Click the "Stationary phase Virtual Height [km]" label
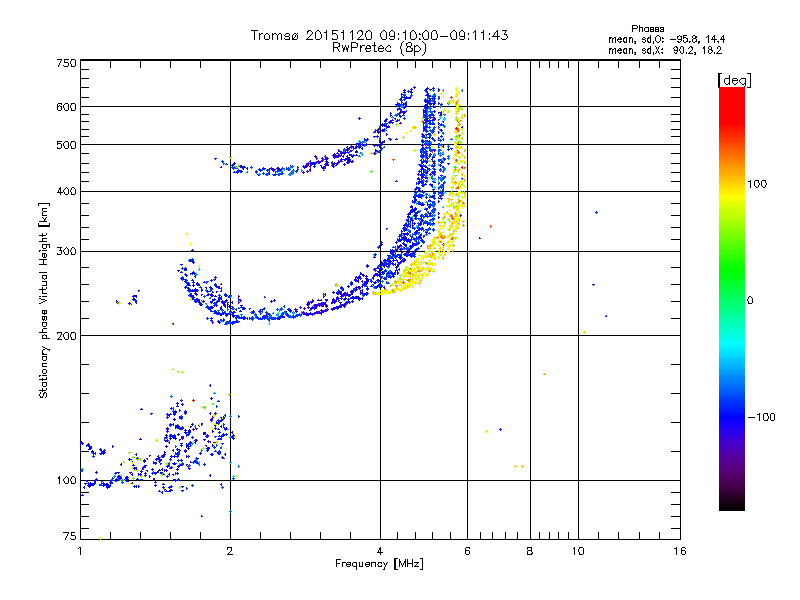Viewport: 800px width, 600px height. pyautogui.click(x=44, y=301)
